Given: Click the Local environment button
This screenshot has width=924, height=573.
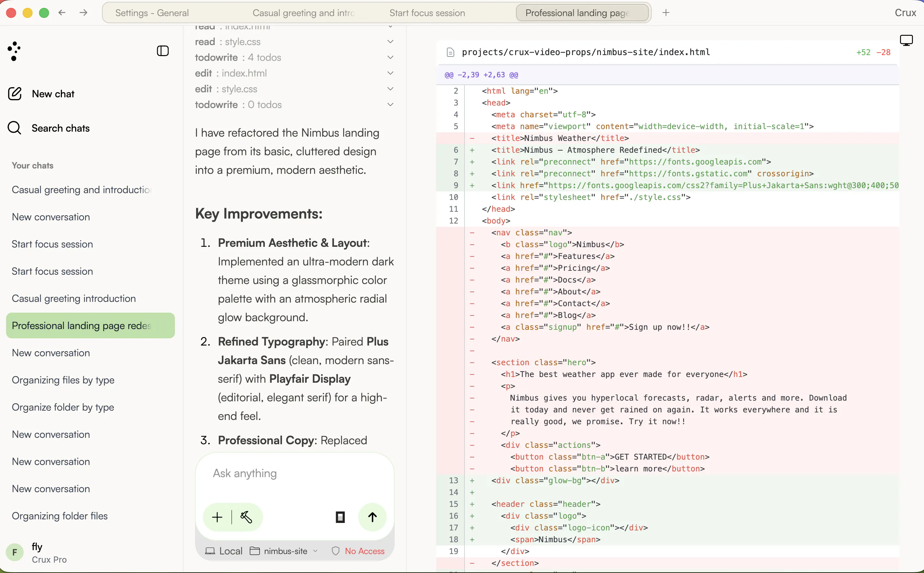Looking at the screenshot, I should 223,550.
